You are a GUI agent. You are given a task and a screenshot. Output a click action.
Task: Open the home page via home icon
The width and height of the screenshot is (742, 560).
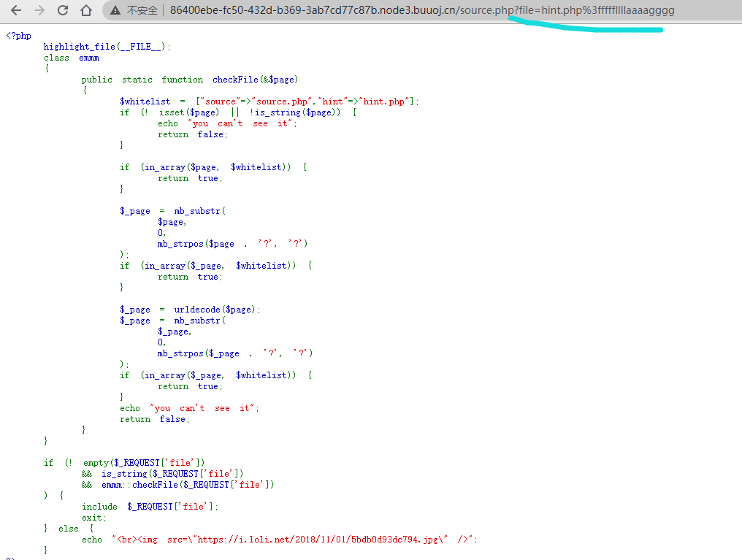[85, 10]
